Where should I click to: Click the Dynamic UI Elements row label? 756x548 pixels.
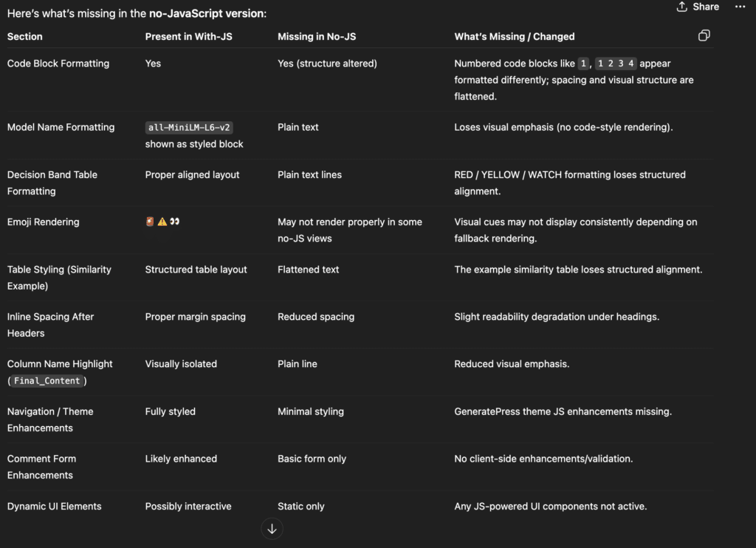[55, 506]
